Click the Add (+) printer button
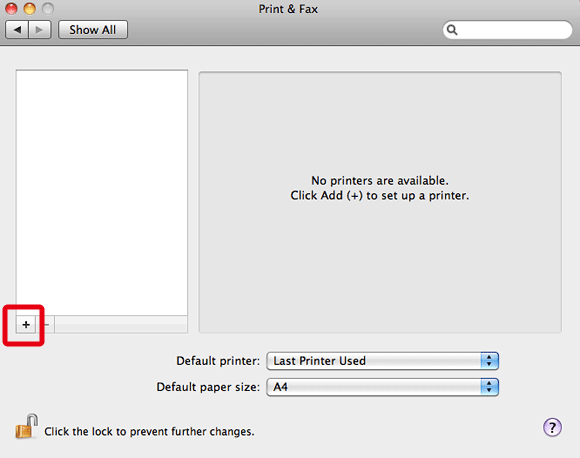 tap(26, 324)
